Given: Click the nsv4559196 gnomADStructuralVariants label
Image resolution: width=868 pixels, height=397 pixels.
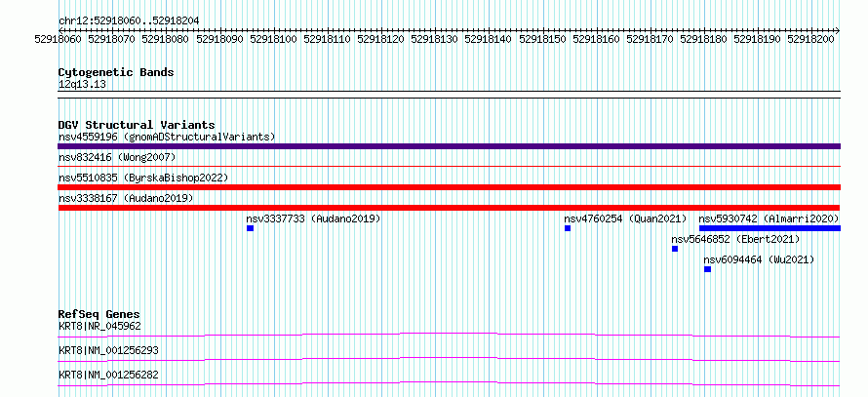Looking at the screenshot, I should point(167,137).
